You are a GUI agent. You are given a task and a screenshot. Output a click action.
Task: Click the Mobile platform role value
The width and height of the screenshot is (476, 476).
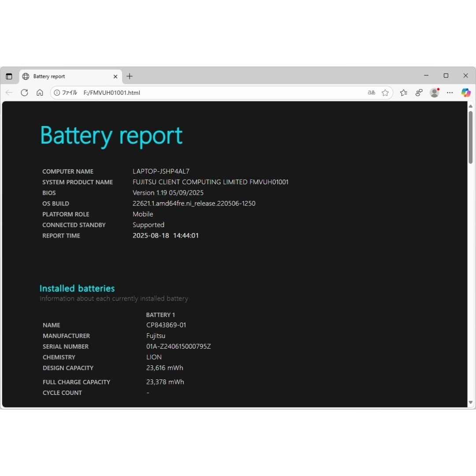[143, 214]
